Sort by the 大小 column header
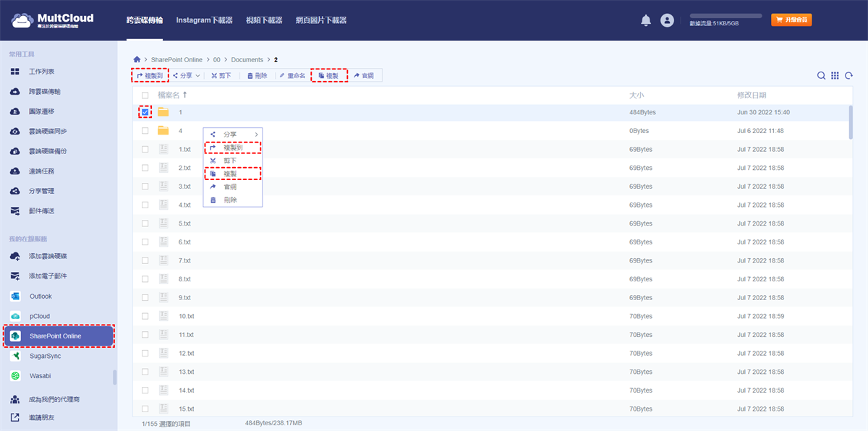Screen dimensions: 868x431 pyautogui.click(x=637, y=95)
